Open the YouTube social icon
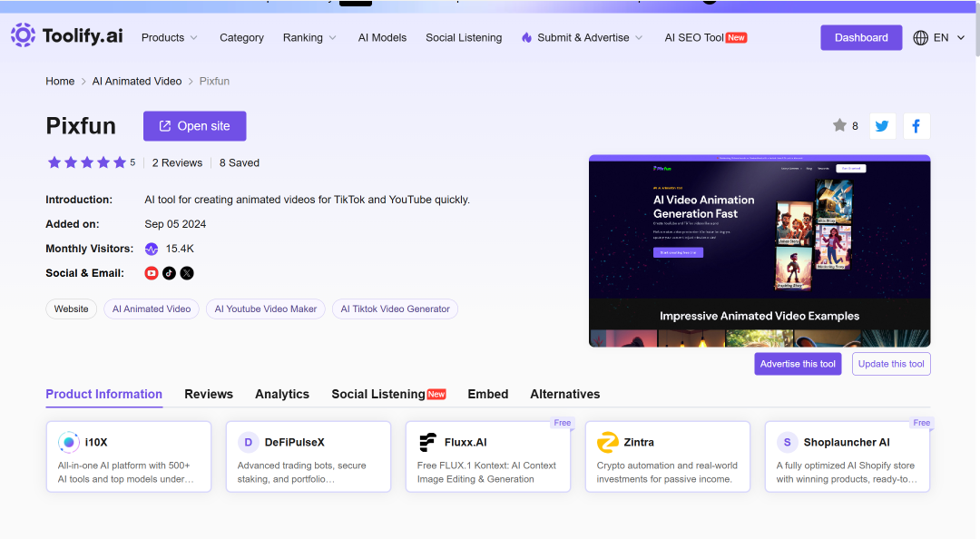 tap(152, 273)
